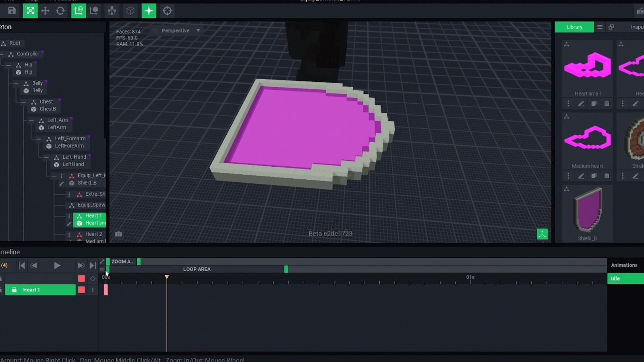Click the Save icon in the toolbar

(12, 11)
